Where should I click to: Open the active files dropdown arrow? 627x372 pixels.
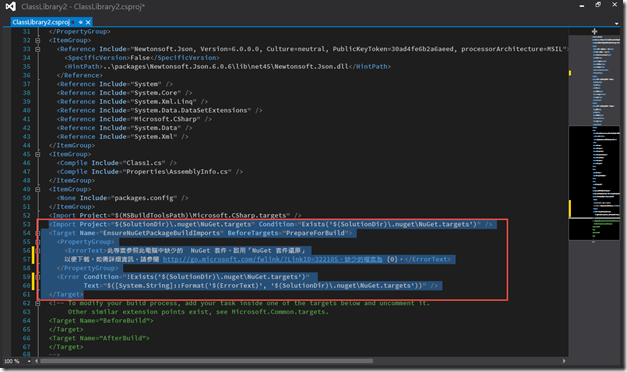tap(616, 24)
